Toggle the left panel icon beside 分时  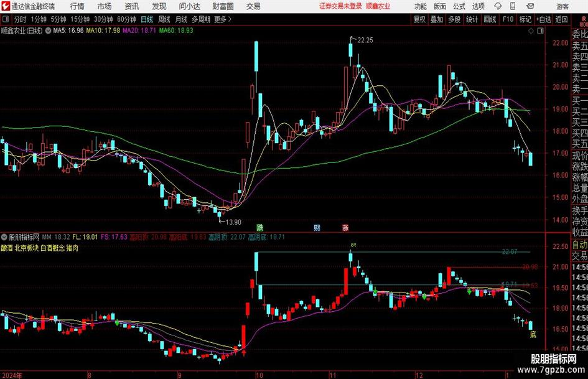[x=6, y=19]
